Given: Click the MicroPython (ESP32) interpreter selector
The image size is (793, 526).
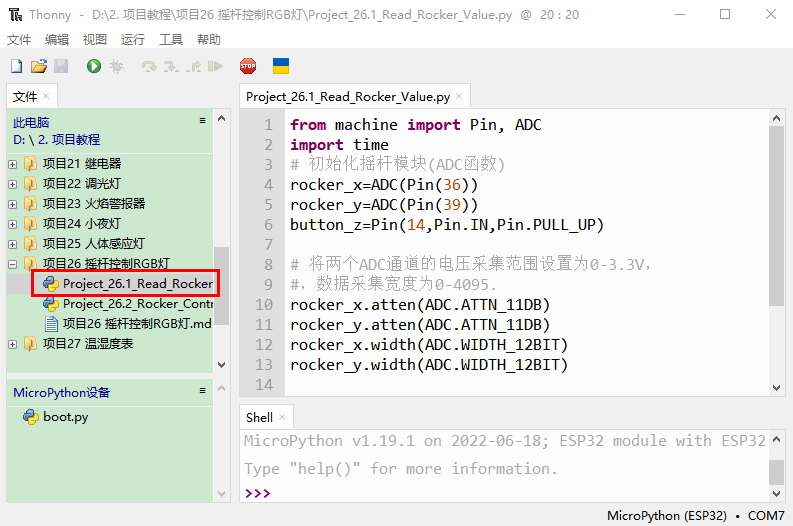Looking at the screenshot, I should pyautogui.click(x=666, y=516).
